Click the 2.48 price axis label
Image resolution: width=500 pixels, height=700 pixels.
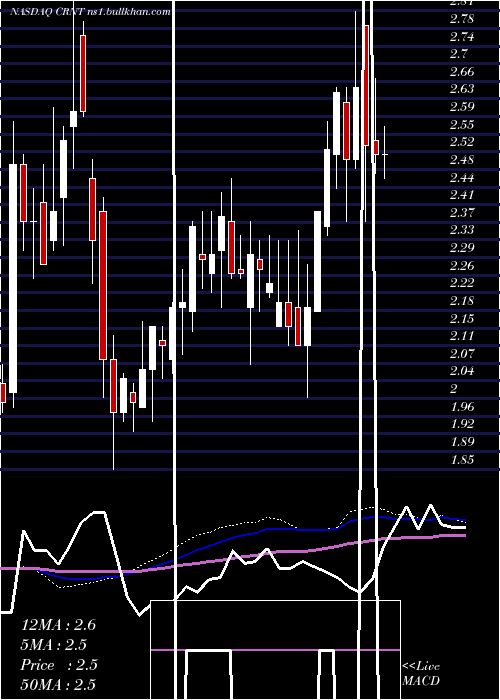[462, 160]
